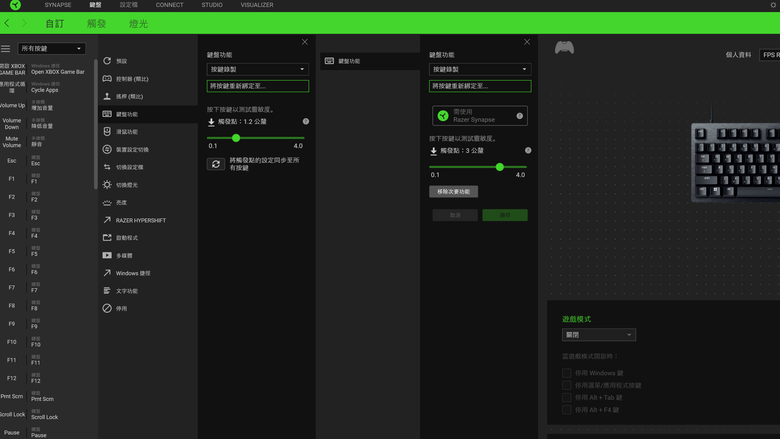Viewport: 780px width, 439px height.
Task: Open the 設定檔 top tab
Action: pyautogui.click(x=128, y=5)
